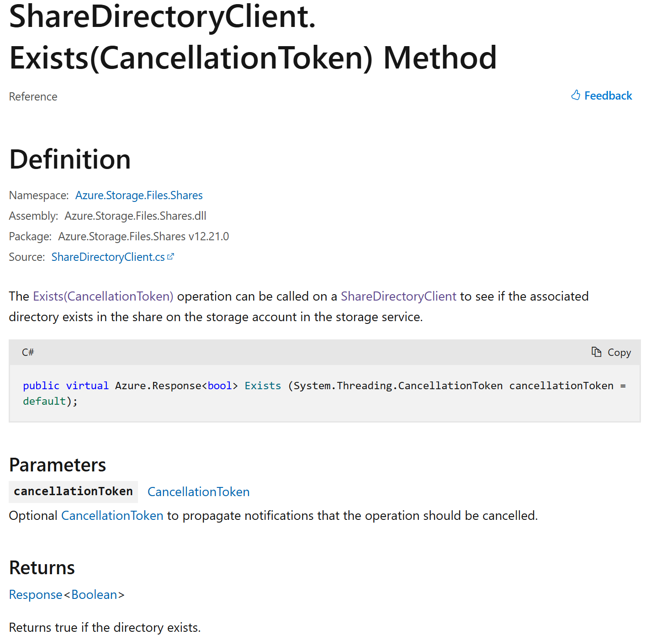Click the Reference label under the page title
This screenshot has width=672, height=640.
coord(33,97)
